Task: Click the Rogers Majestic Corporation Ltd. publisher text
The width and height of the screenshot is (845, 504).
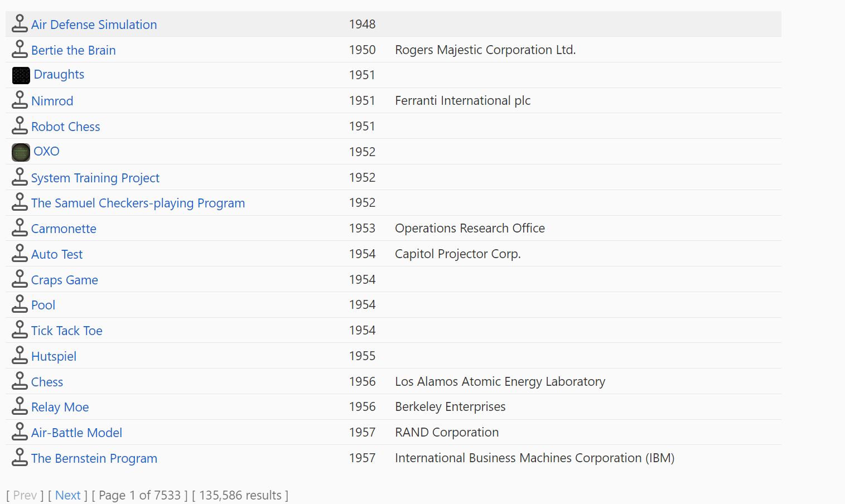Action: click(x=485, y=50)
